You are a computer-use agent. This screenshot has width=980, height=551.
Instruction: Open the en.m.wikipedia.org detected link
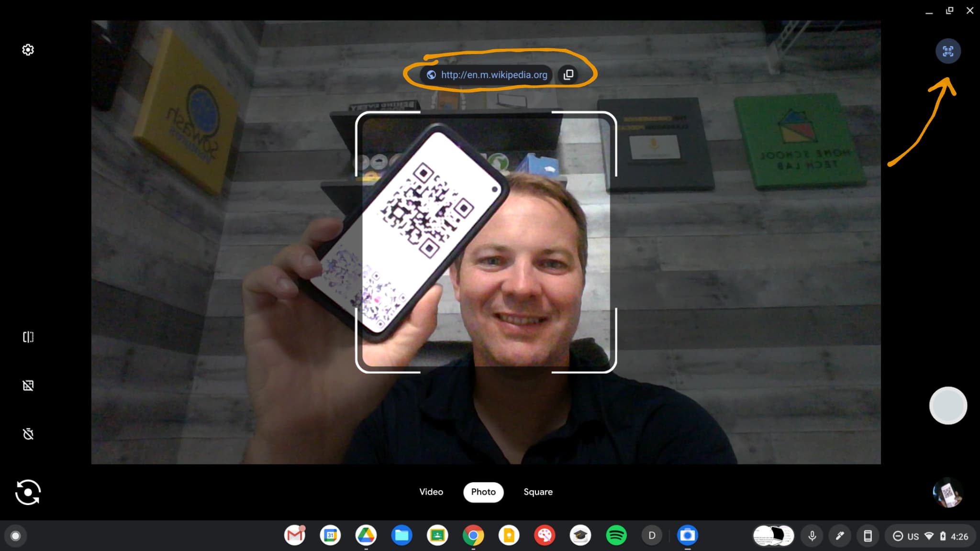(x=486, y=75)
